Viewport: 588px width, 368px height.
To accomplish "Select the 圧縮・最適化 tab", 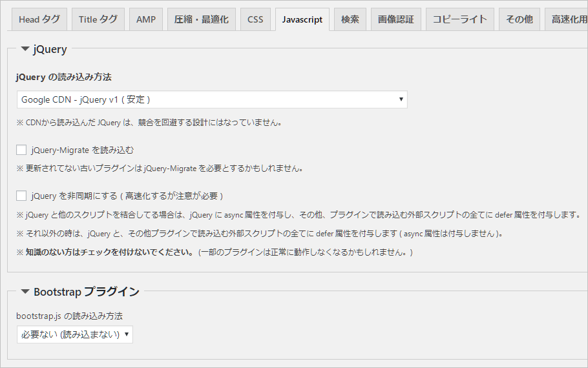I will click(x=202, y=19).
